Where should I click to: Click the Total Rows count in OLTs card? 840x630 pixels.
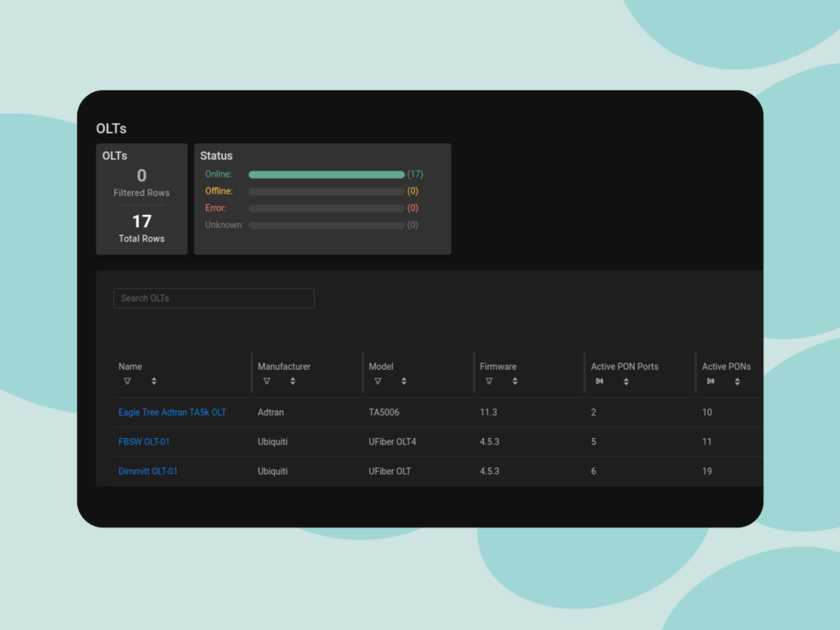tap(142, 221)
